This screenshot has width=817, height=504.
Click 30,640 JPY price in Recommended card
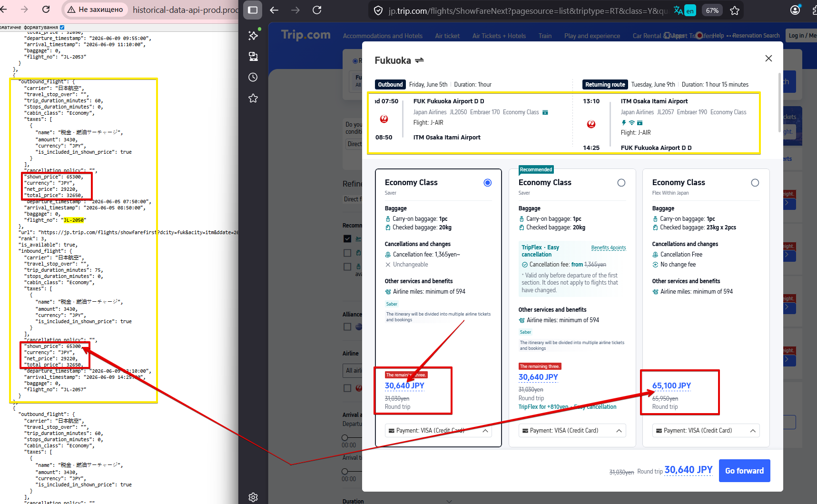pyautogui.click(x=538, y=377)
